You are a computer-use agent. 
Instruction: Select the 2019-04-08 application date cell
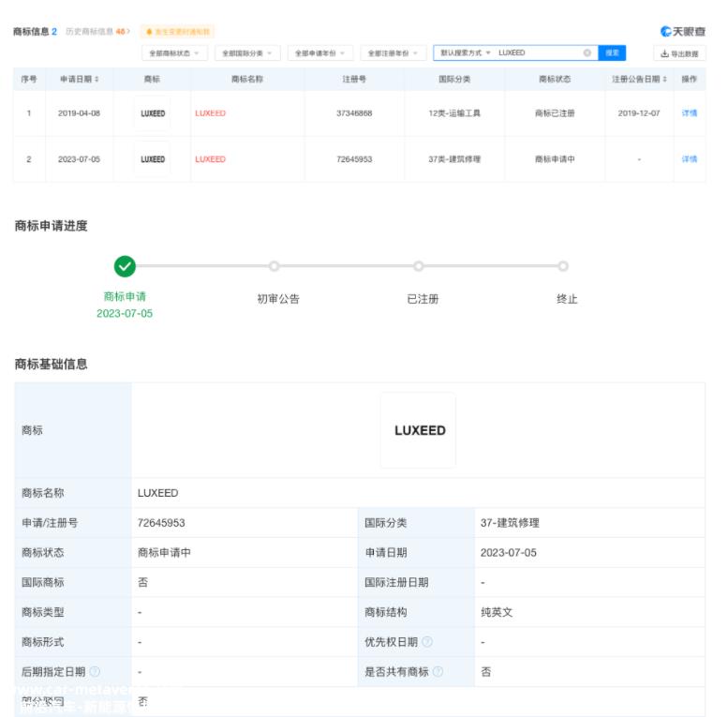[x=79, y=113]
